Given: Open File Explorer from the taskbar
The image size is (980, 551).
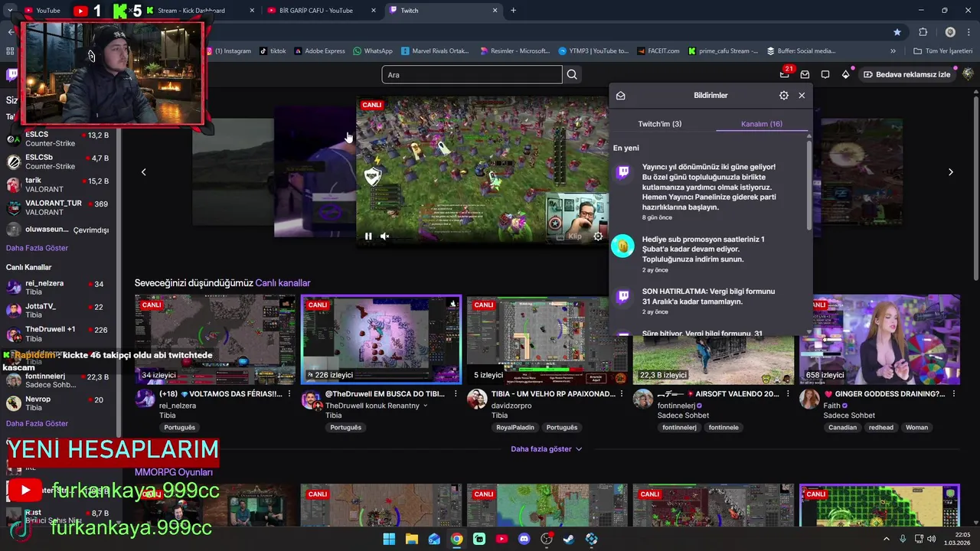Looking at the screenshot, I should click(x=411, y=539).
